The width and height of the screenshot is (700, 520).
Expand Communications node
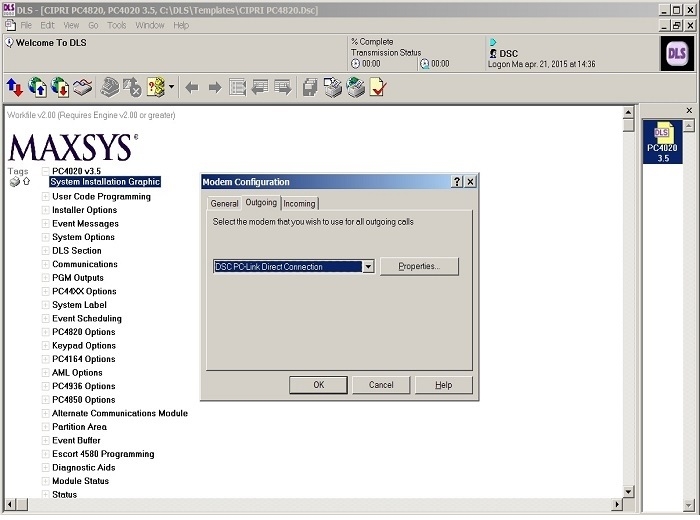click(45, 264)
